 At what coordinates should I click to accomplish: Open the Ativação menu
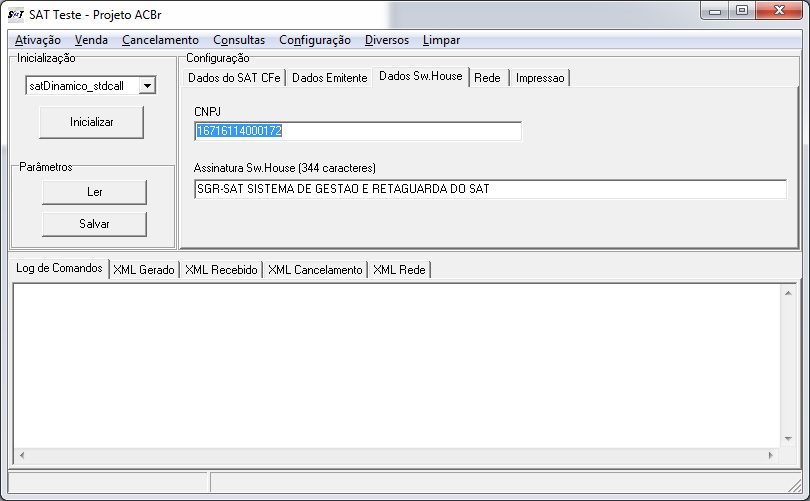point(38,40)
